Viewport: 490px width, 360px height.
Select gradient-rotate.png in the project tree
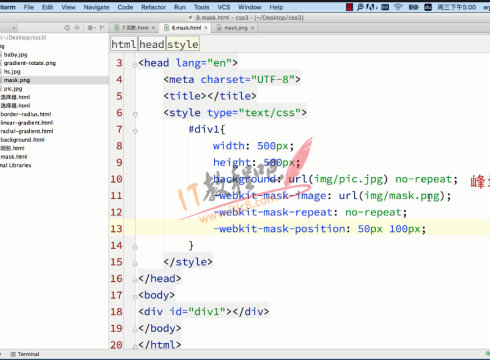[x=29, y=63]
